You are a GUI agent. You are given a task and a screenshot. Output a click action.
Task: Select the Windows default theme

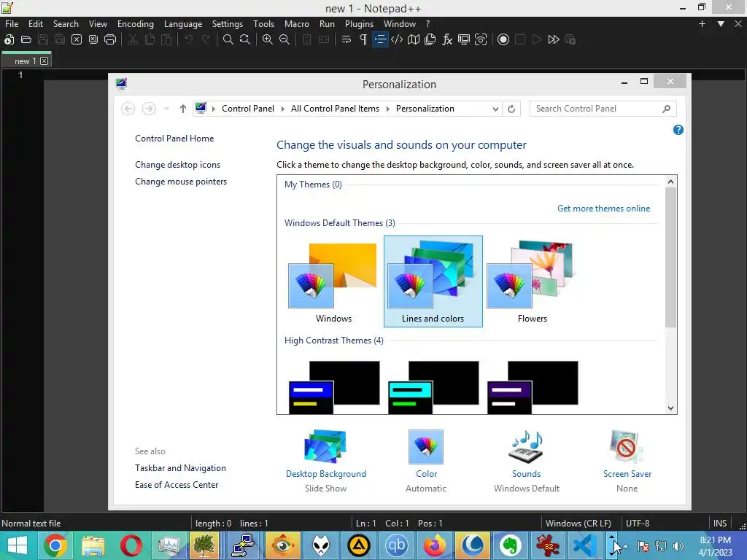coord(333,281)
